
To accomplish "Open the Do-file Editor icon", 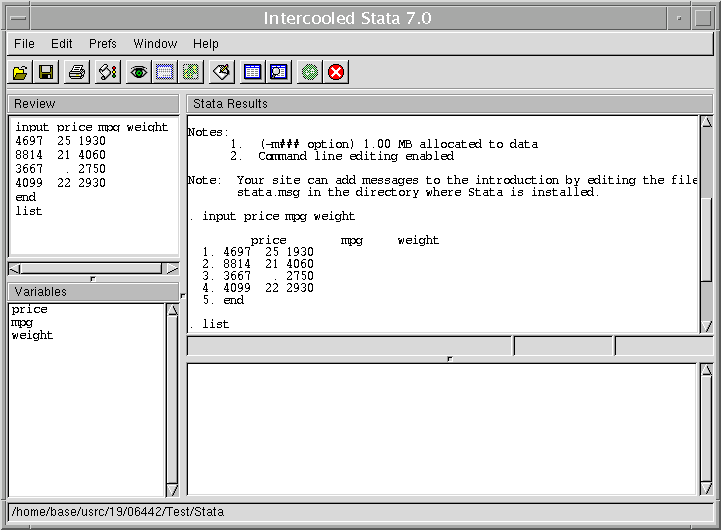I will pyautogui.click(x=222, y=72).
